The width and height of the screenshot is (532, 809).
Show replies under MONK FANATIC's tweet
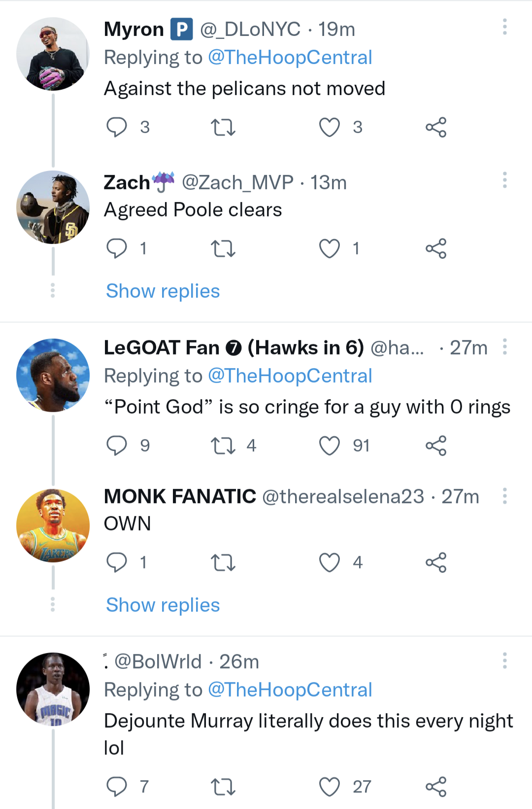(163, 605)
